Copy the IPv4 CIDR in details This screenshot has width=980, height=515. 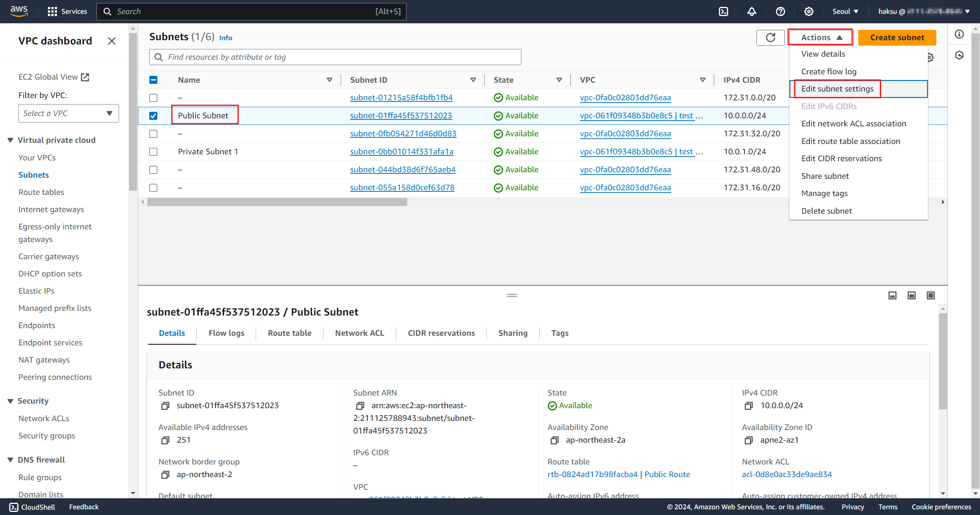tap(748, 405)
